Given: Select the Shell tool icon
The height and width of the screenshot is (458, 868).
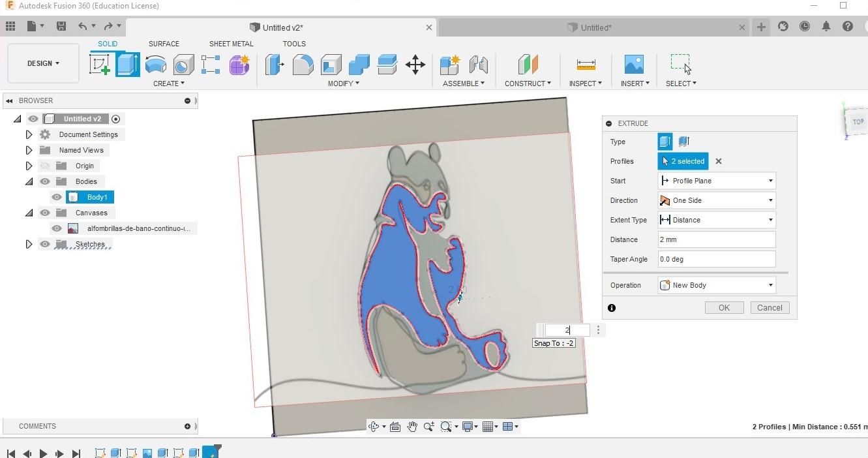Looking at the screenshot, I should [x=331, y=65].
